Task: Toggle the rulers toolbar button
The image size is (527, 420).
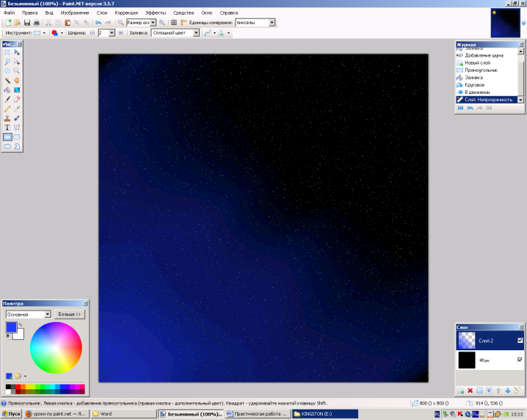Action: pos(183,23)
